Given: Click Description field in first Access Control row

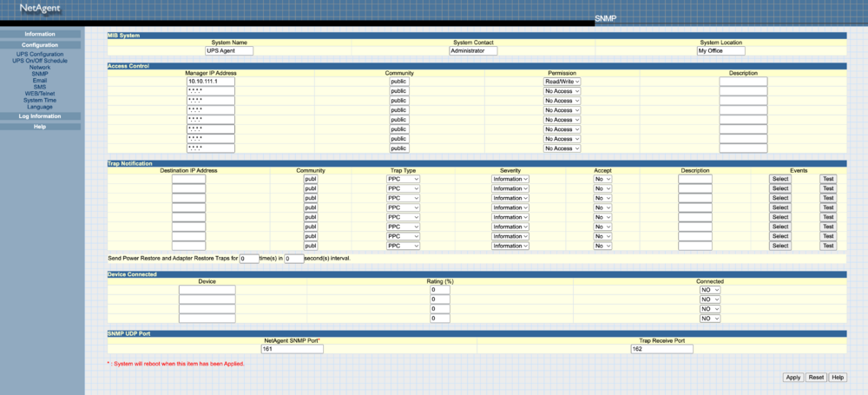Looking at the screenshot, I should click(744, 82).
